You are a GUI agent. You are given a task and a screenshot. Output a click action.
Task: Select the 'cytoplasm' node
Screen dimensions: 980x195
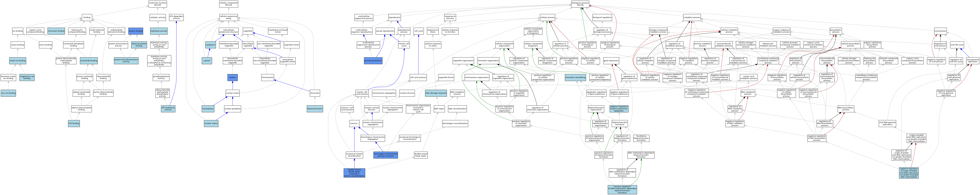pos(210,45)
